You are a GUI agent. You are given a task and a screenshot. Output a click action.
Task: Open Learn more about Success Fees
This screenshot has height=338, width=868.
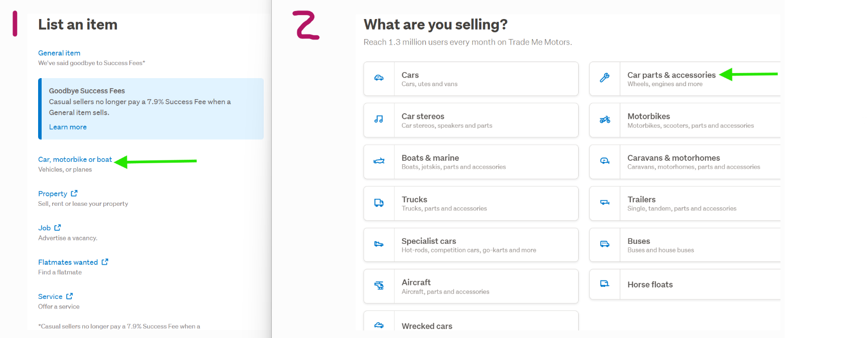click(x=68, y=127)
